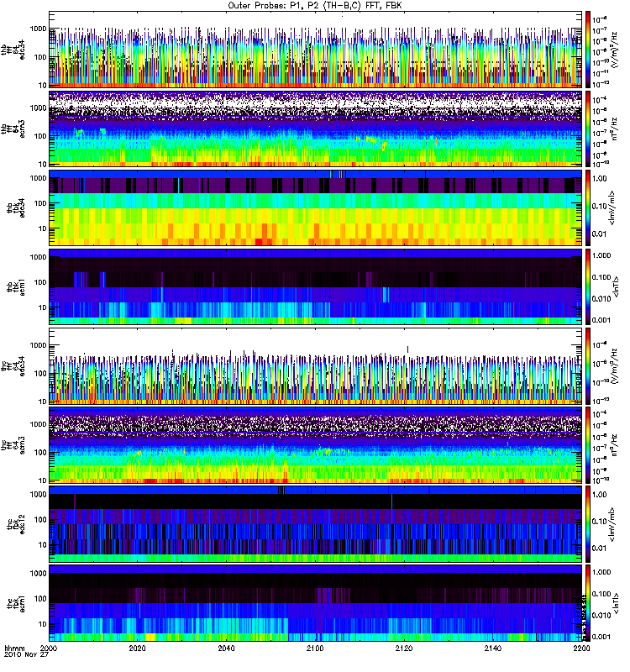The height and width of the screenshot is (672, 630).
Task: Click the thc fbk edc12 panel
Action: (316, 523)
